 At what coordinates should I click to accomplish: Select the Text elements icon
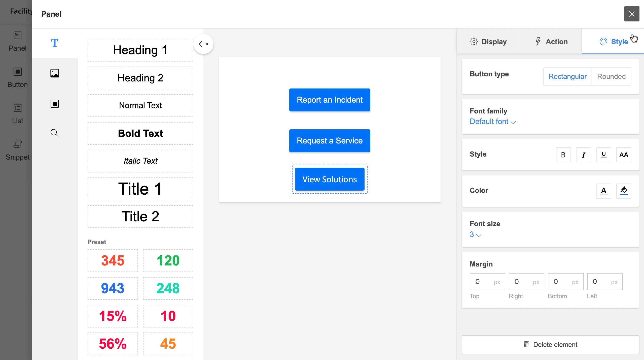tap(54, 43)
